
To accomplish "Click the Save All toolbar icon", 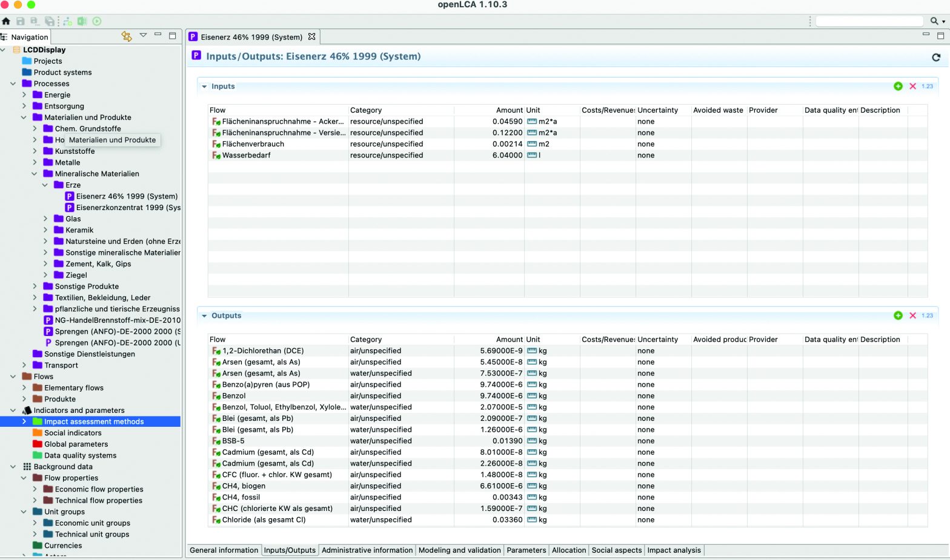I will click(50, 21).
